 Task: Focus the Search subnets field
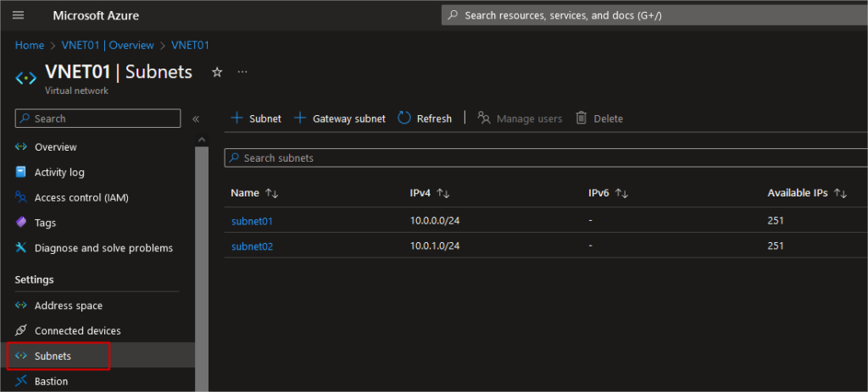(545, 158)
